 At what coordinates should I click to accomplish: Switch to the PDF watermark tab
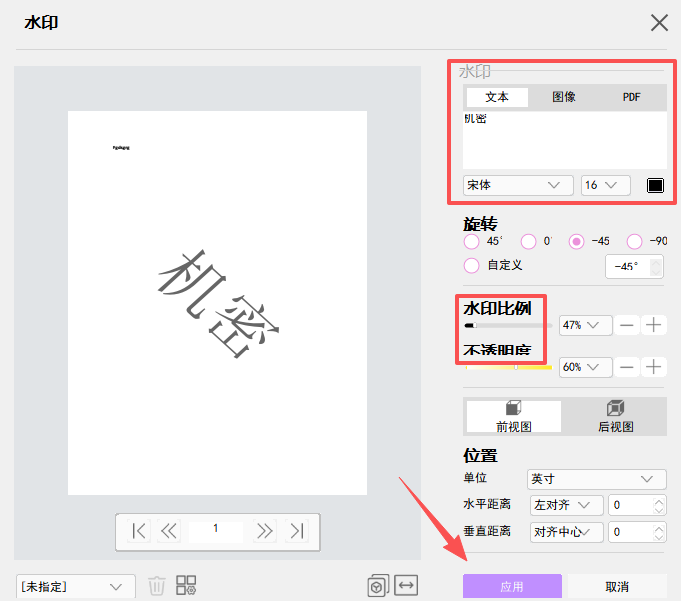pos(632,97)
